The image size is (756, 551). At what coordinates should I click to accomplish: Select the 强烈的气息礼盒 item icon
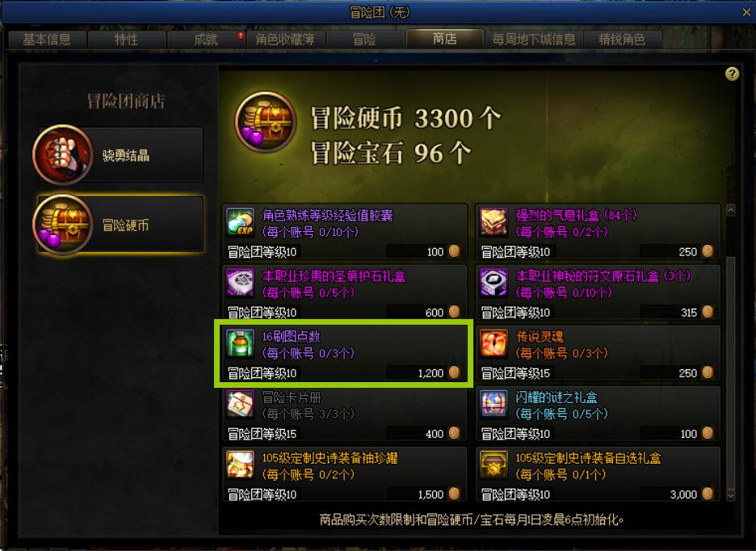point(493,222)
